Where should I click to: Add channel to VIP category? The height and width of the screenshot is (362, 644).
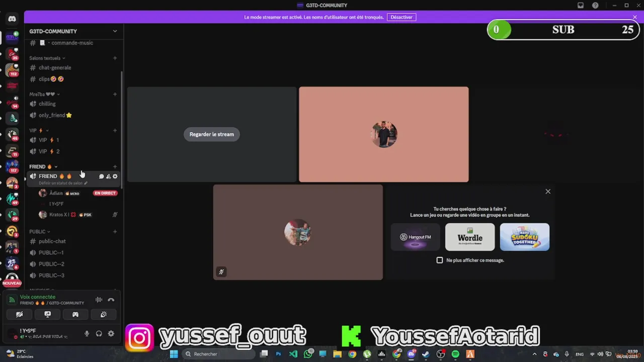point(115,131)
